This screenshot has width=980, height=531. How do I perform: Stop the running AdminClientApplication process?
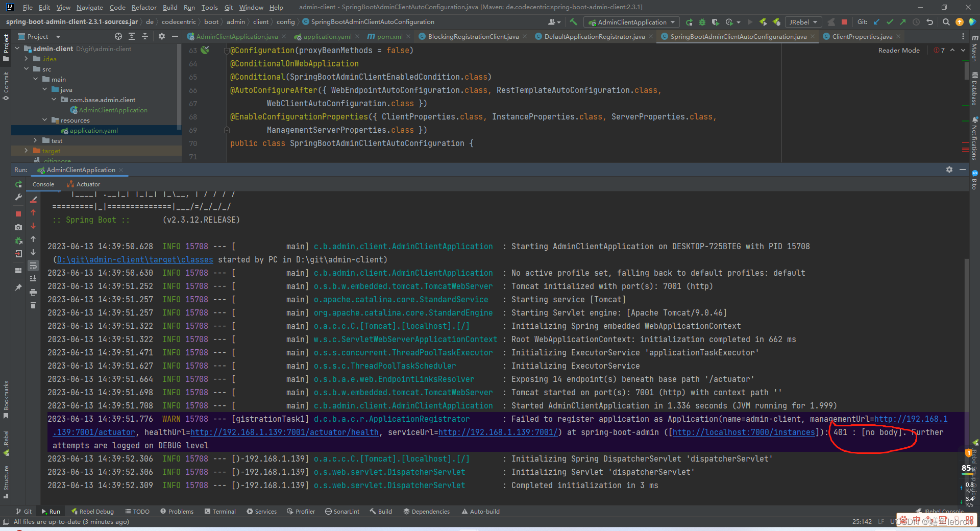click(x=18, y=214)
